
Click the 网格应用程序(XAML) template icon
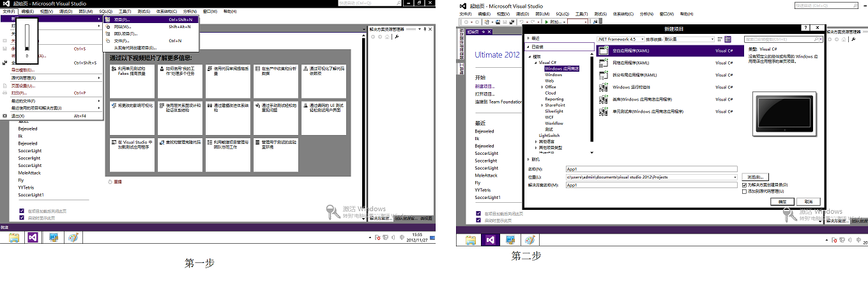pos(604,63)
